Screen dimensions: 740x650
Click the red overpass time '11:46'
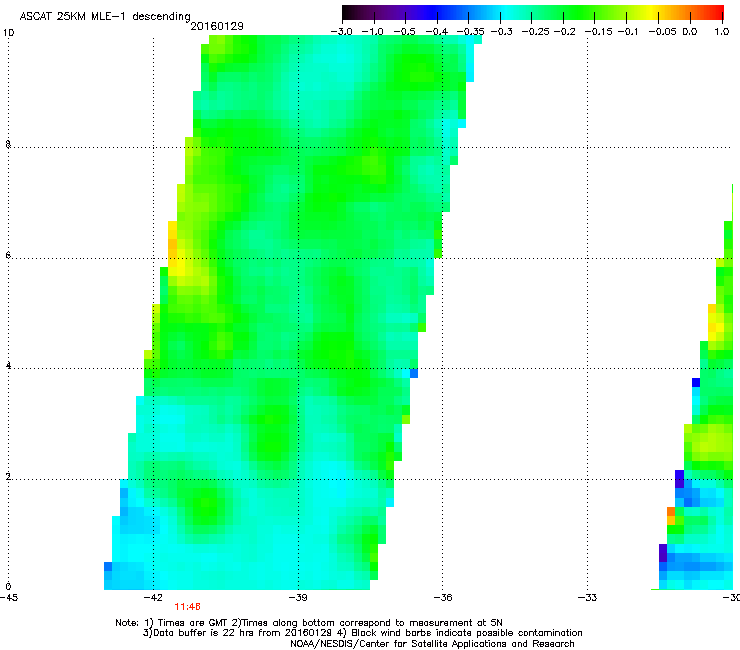click(187, 607)
